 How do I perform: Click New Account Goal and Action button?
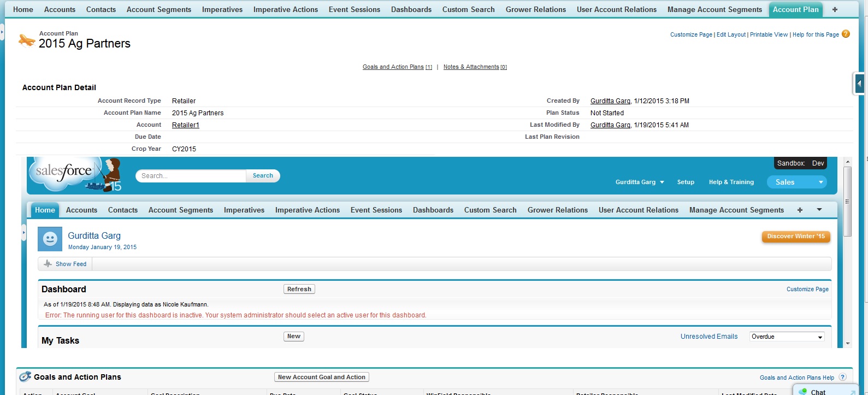coord(322,377)
